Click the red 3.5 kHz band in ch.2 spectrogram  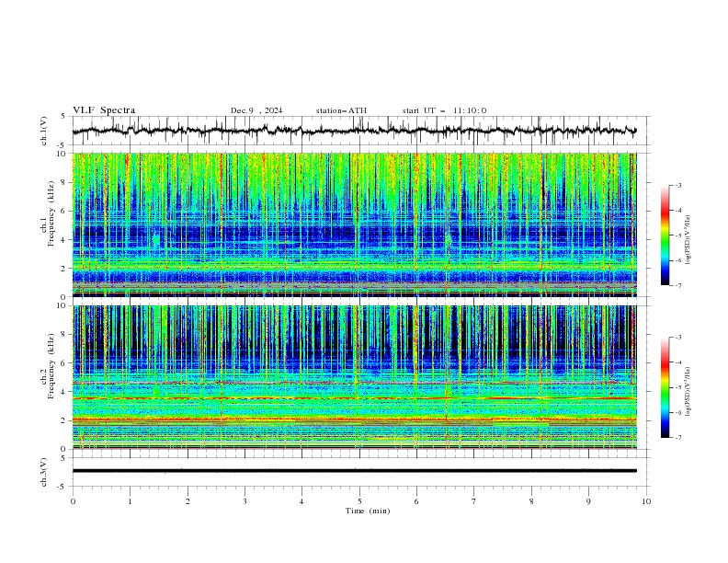pyautogui.click(x=354, y=398)
